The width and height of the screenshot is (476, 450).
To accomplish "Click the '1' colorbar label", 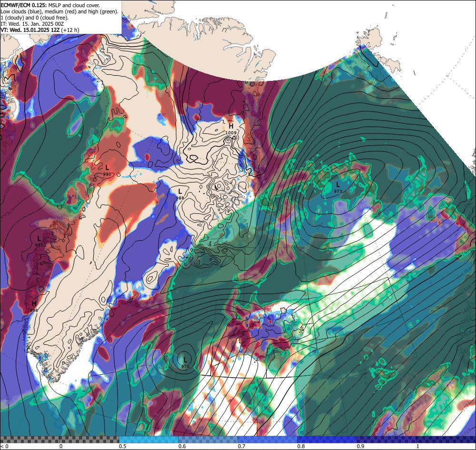I will click(418, 446).
